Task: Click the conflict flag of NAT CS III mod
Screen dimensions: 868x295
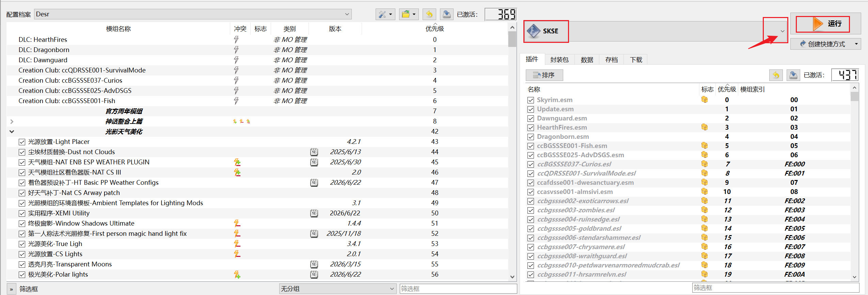Action: [x=237, y=173]
